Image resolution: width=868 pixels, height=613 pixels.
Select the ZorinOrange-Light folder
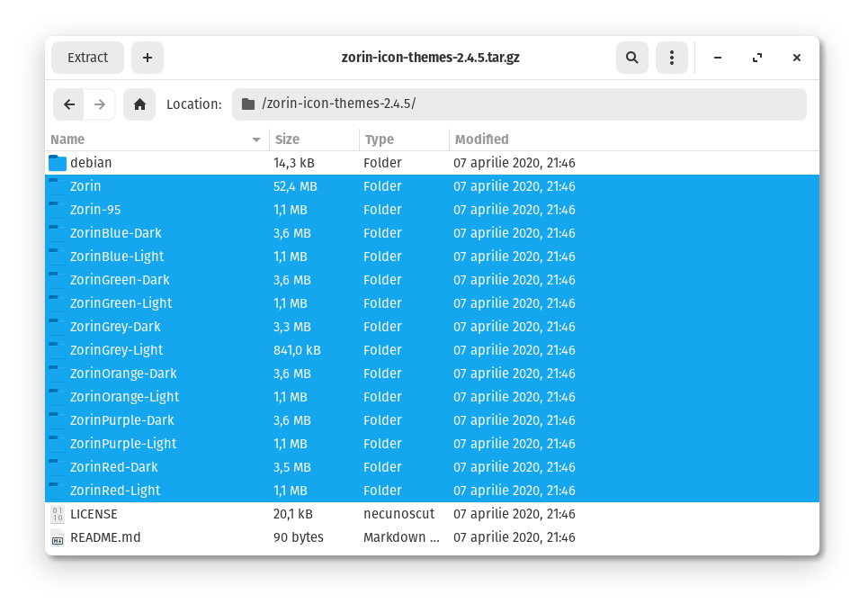click(x=432, y=396)
